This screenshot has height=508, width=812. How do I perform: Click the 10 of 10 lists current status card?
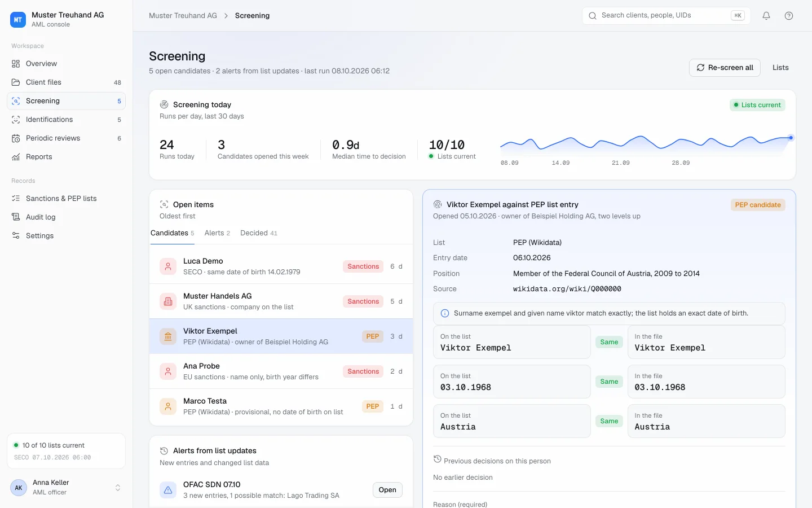tap(66, 451)
